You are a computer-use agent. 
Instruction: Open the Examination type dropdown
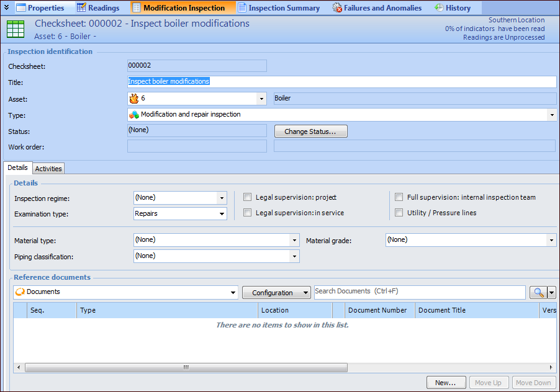(x=222, y=214)
